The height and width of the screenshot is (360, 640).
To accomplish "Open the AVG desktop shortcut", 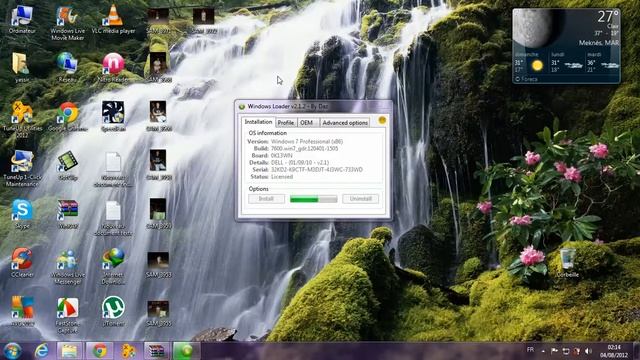I will (22, 311).
